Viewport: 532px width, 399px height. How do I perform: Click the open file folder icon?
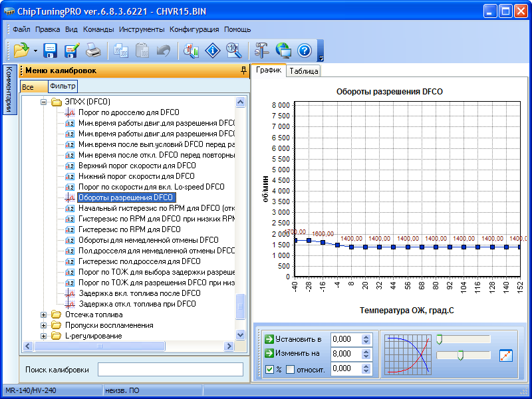21,51
